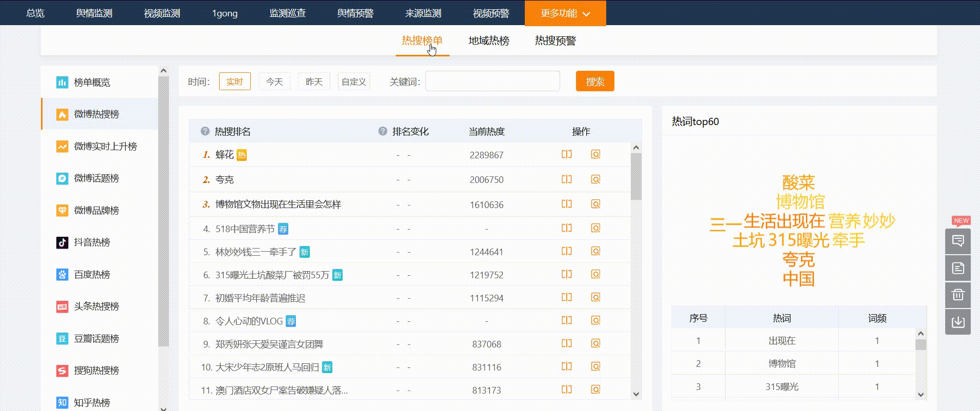Open 榜单概览 in the sidebar
This screenshot has height=411, width=980.
[92, 83]
